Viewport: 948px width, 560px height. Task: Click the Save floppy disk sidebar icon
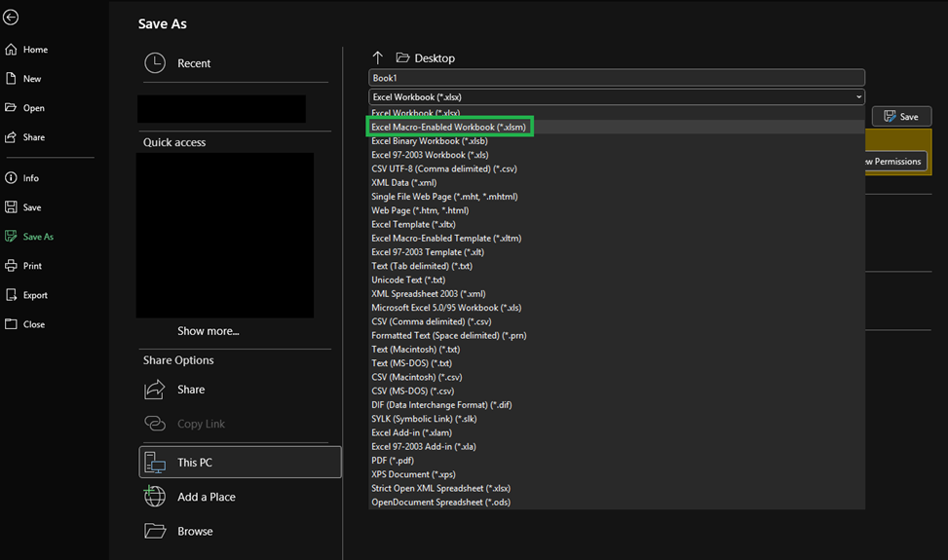pyautogui.click(x=11, y=207)
